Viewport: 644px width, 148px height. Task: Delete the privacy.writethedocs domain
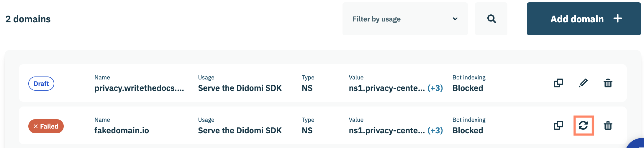pyautogui.click(x=608, y=83)
